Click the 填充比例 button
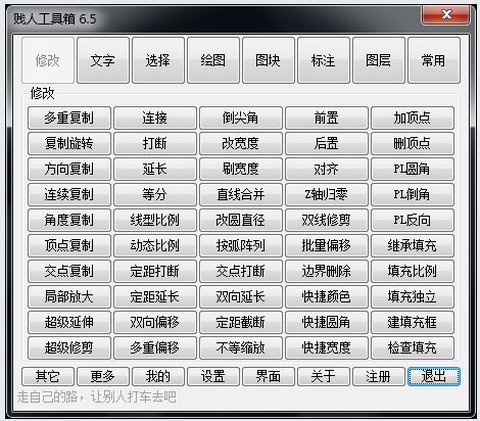 tap(412, 271)
